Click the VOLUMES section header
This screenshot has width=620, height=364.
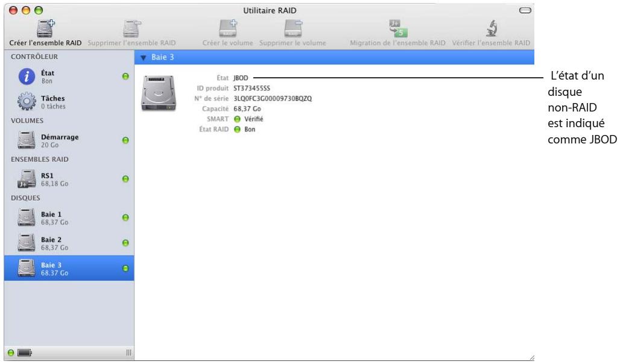[x=27, y=121]
